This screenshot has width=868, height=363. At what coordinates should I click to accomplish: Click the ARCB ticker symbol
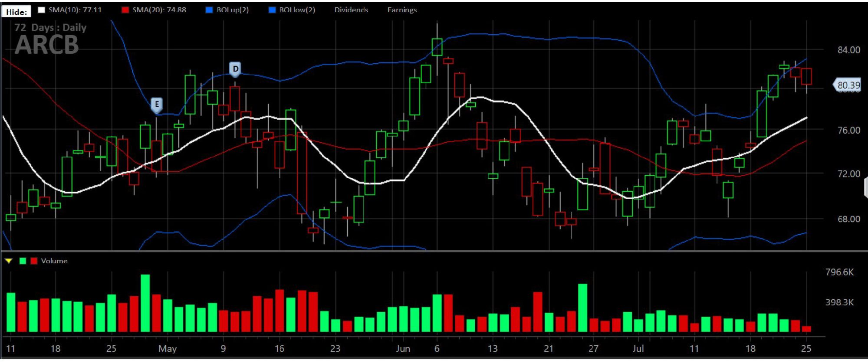coord(47,45)
